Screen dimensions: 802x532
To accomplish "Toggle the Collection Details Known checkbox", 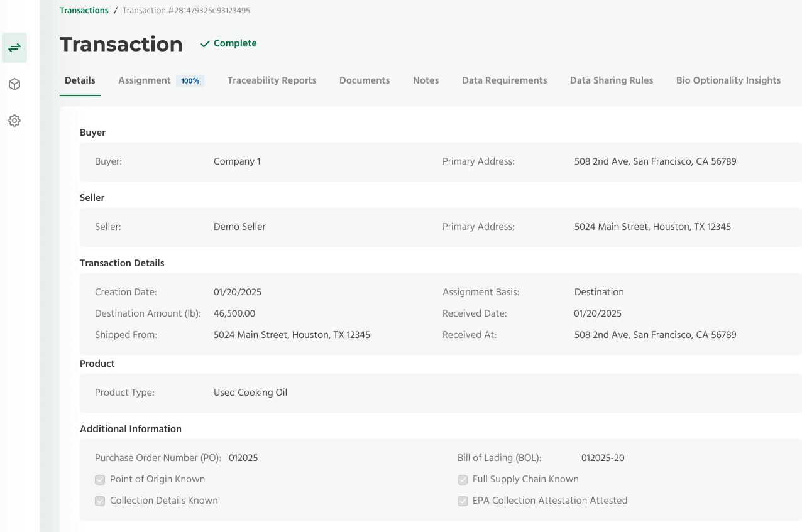I will 100,501.
